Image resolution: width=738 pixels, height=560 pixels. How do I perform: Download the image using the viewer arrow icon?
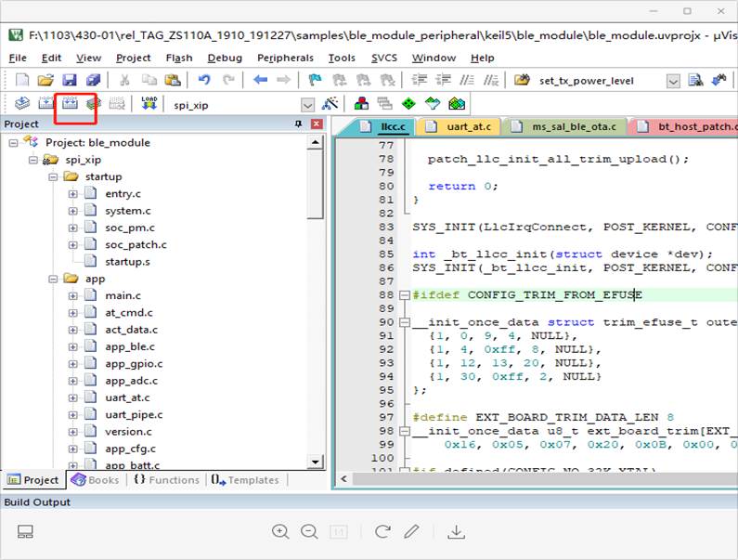(x=456, y=532)
